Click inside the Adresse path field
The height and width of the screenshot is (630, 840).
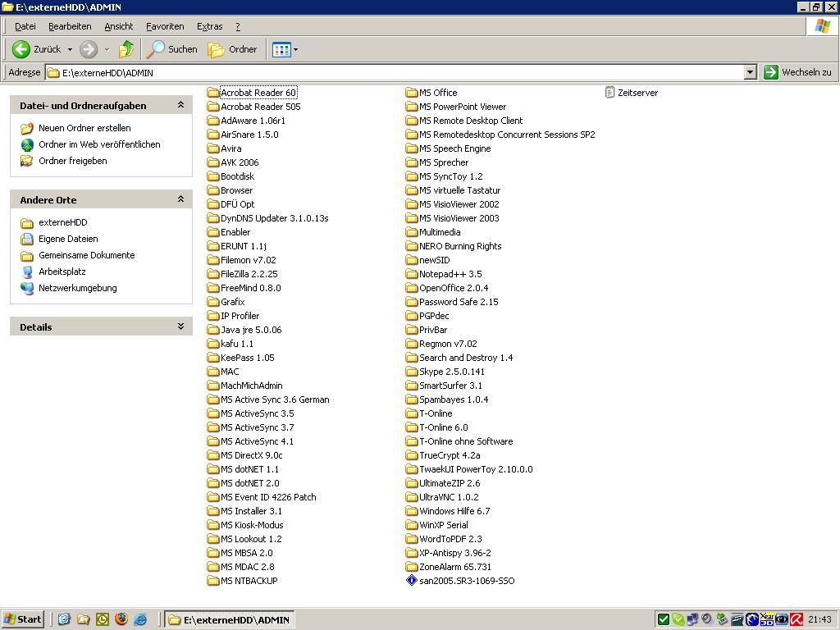[395, 73]
